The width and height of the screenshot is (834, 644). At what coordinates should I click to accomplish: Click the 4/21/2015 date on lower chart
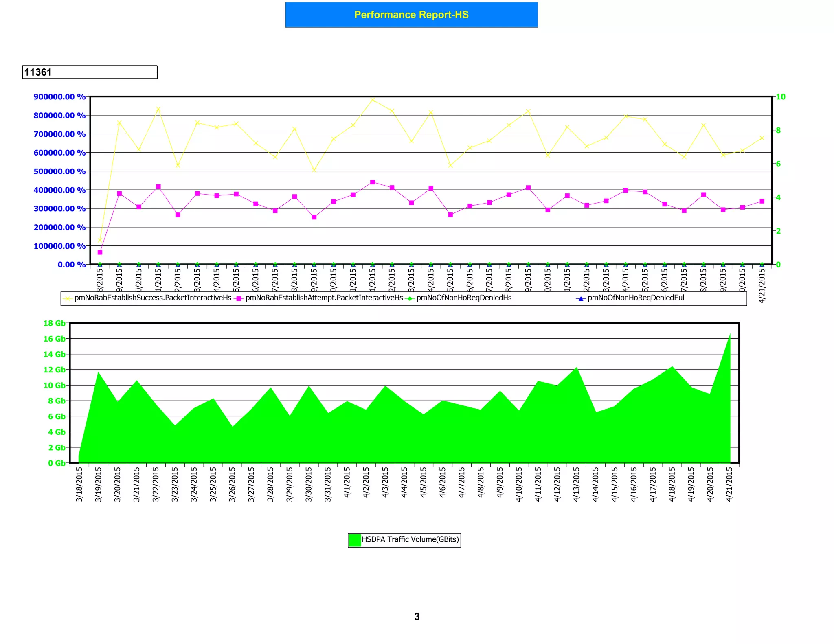pos(729,484)
